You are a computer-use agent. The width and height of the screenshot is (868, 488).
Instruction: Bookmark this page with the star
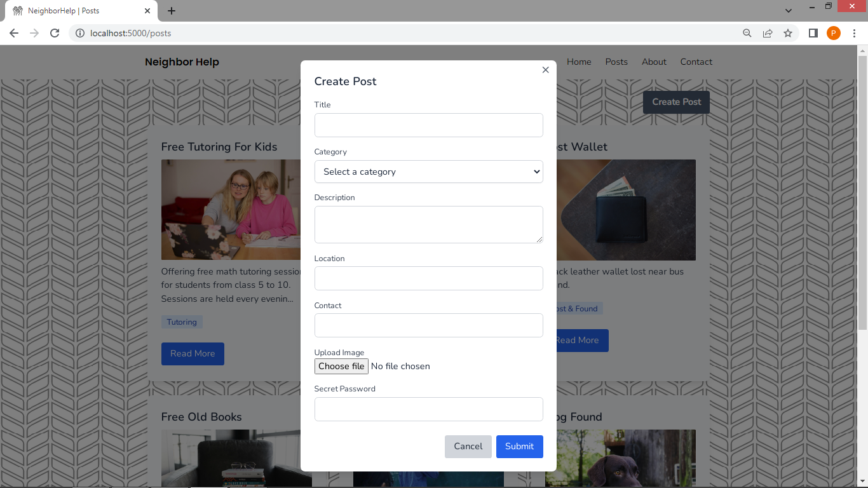pyautogui.click(x=788, y=33)
